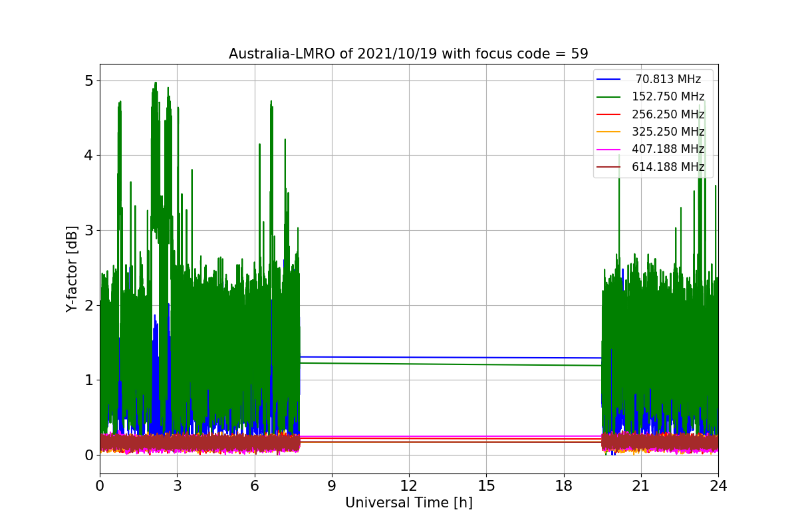Image resolution: width=798 pixels, height=532 pixels.
Task: Click the brown line sample for 614.188 MHz
Action: 608,167
